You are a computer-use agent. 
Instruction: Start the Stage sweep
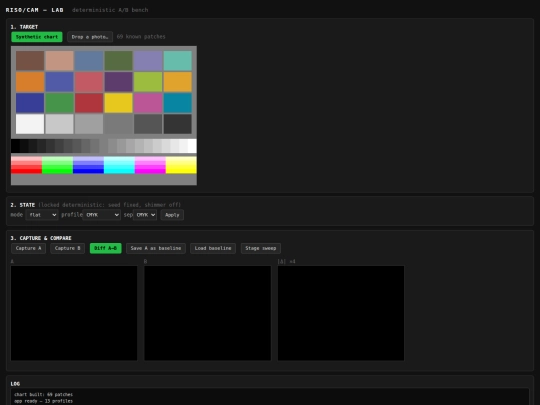pos(261,248)
